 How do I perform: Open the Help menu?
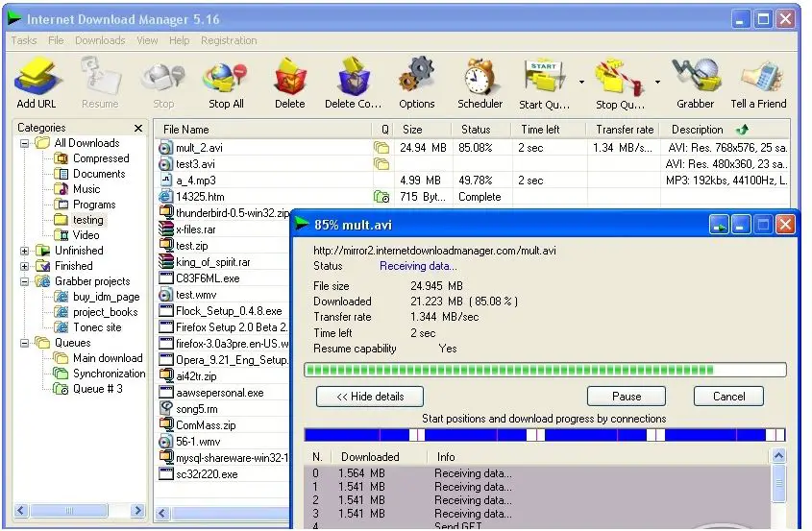click(x=179, y=40)
